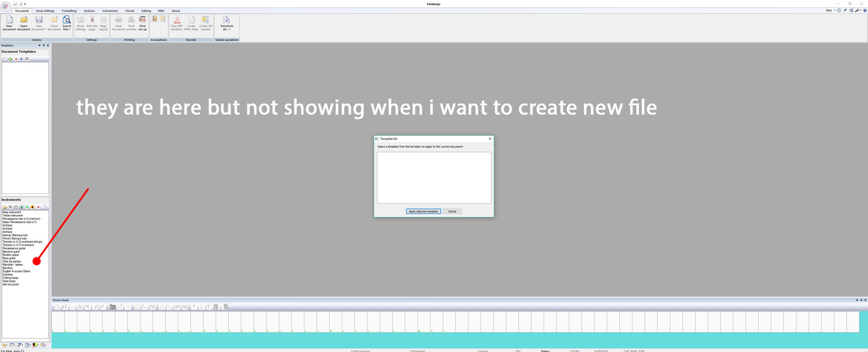Select Viola da gamba instrument

12,262
